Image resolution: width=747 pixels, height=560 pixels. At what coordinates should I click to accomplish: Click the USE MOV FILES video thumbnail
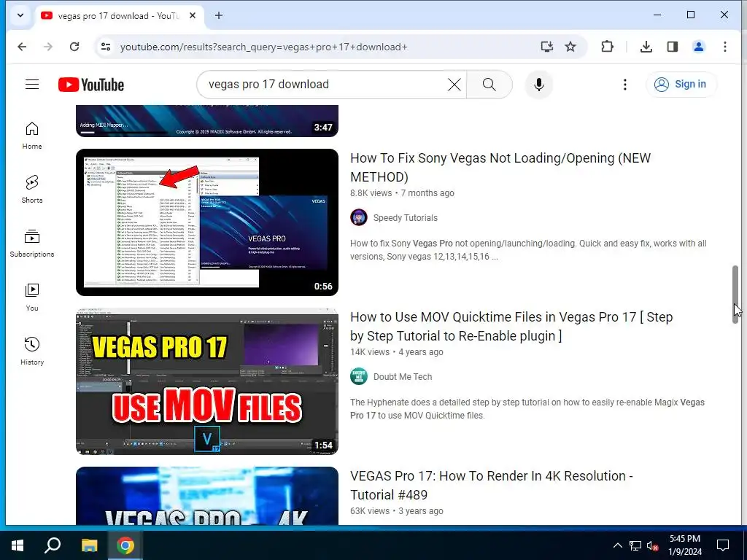[207, 381]
